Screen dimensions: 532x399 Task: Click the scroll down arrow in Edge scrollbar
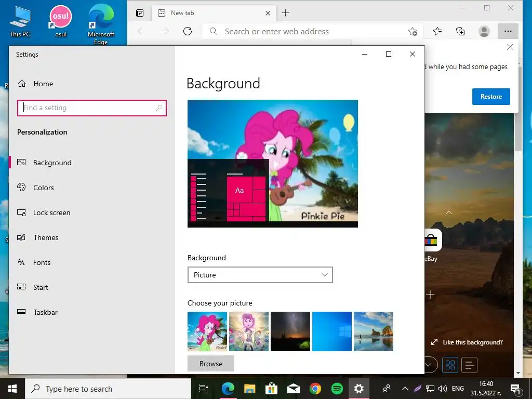pos(518,373)
